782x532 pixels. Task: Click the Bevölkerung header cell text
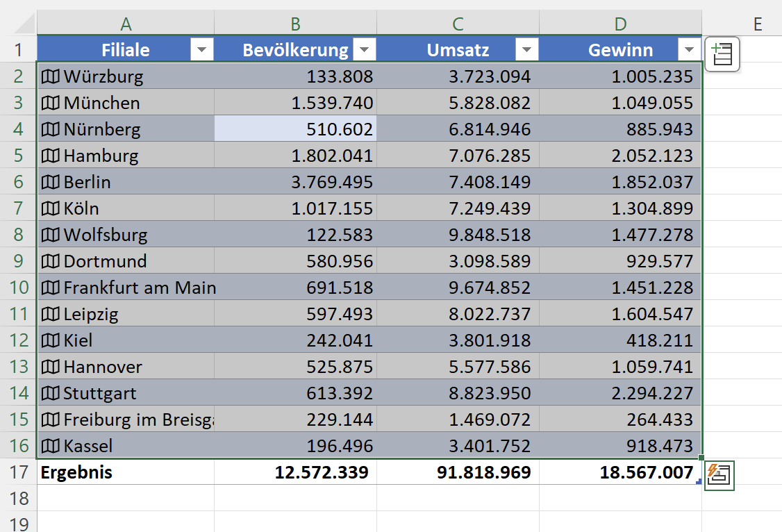click(295, 51)
